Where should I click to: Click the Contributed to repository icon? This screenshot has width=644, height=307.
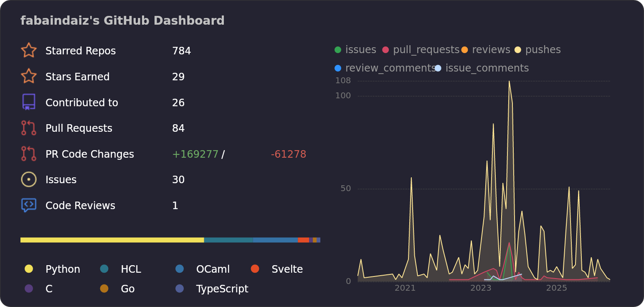[28, 102]
